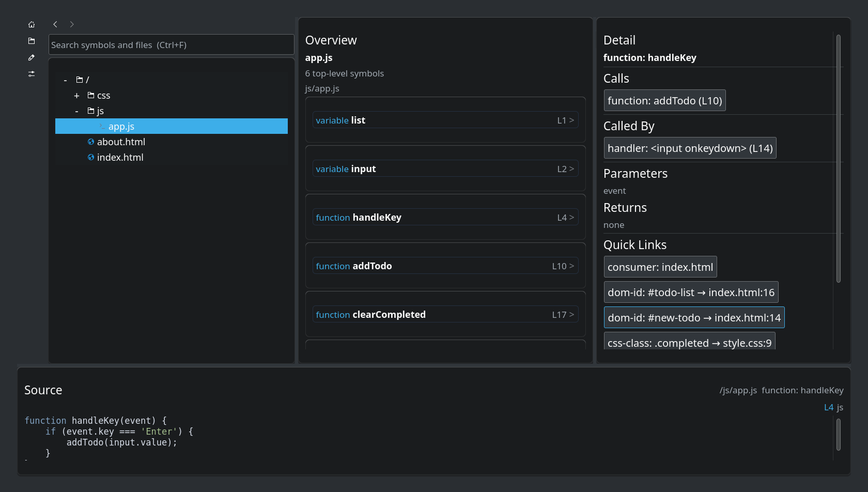868x492 pixels.
Task: Open the folder icon in the sidebar
Action: [x=32, y=41]
